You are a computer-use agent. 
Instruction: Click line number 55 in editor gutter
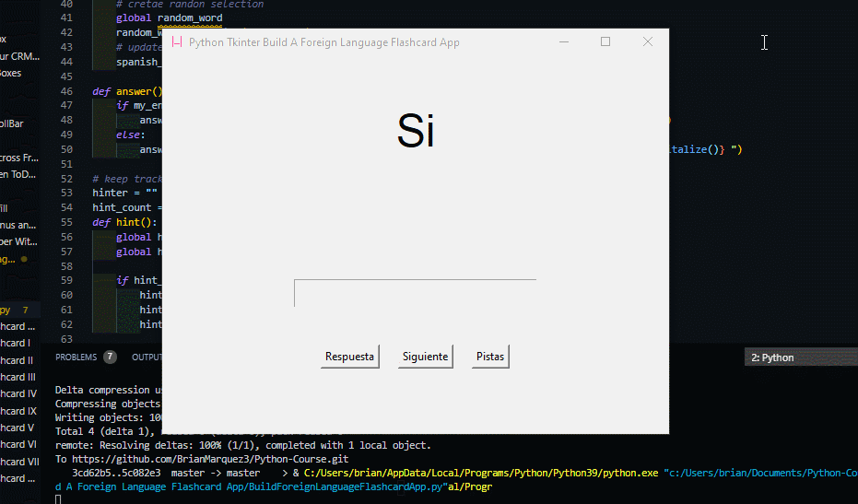point(66,222)
